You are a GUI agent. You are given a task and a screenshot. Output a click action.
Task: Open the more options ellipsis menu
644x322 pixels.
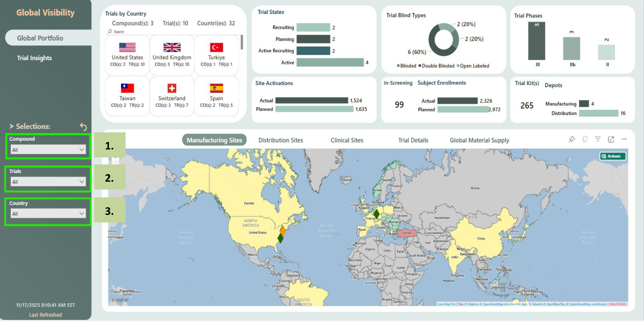coord(624,139)
